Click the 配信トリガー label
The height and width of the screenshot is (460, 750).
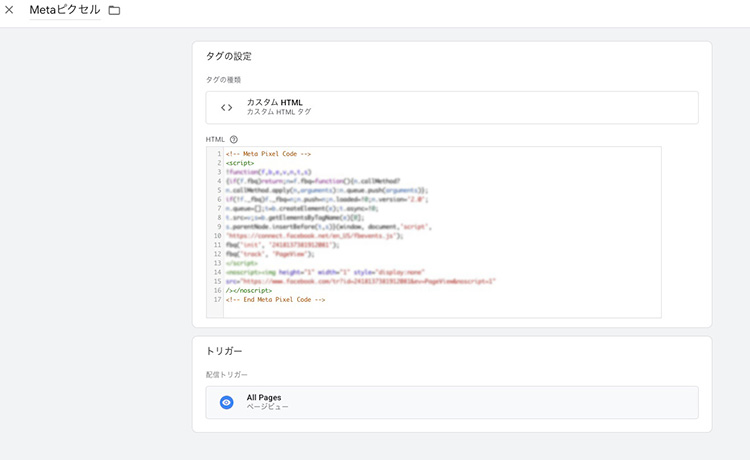(227, 374)
